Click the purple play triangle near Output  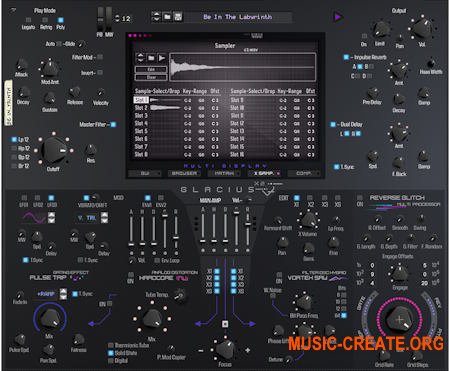pyautogui.click(x=338, y=16)
